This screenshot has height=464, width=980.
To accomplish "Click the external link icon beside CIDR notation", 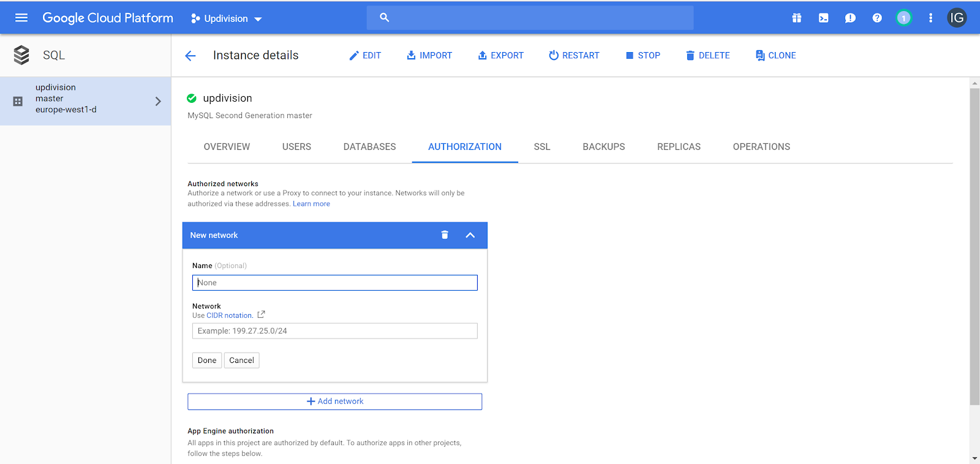I will [261, 315].
